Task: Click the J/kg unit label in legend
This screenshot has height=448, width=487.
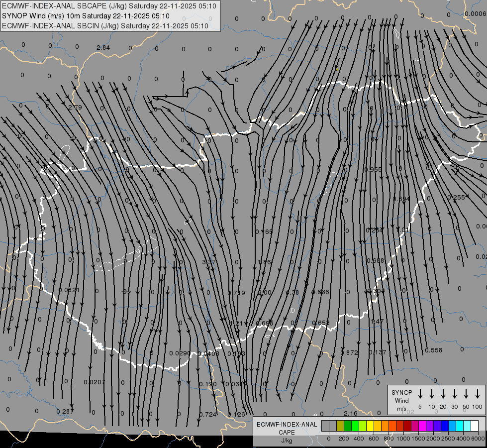Action: point(287,441)
